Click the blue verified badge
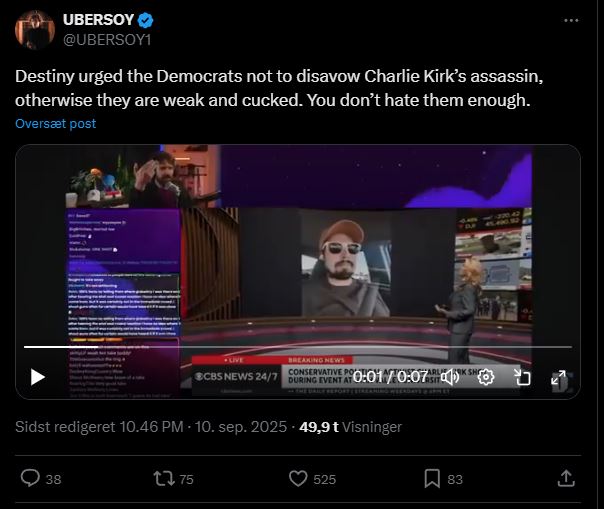The height and width of the screenshot is (509, 604). 146,20
